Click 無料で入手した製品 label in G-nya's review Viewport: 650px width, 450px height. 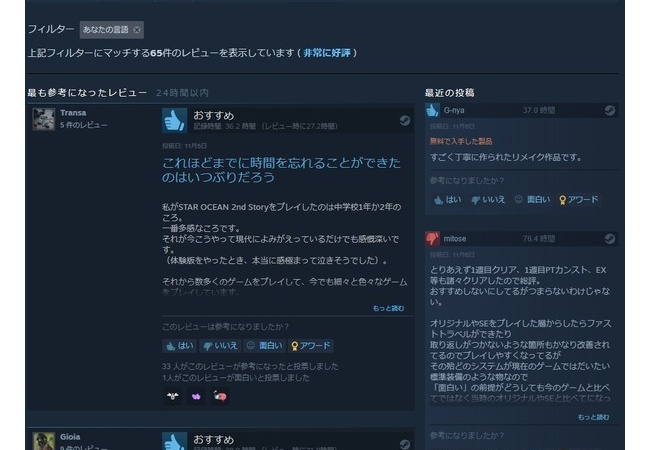point(461,141)
